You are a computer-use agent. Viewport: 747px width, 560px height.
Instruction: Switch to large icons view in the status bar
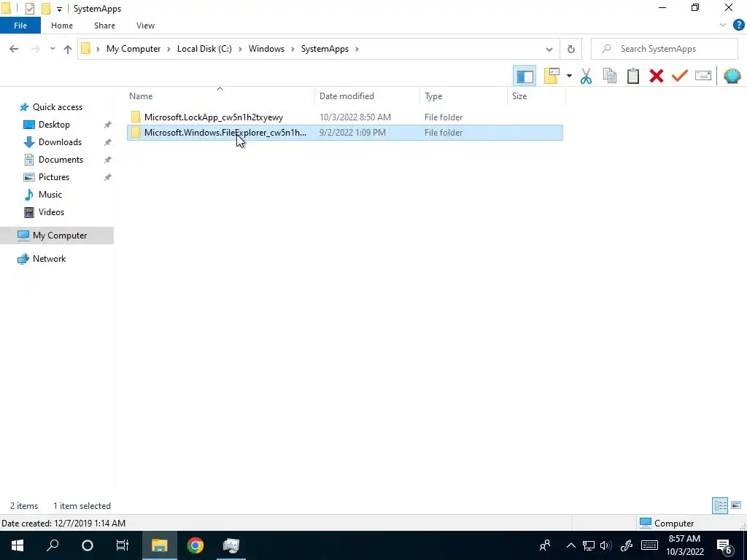[736, 505]
